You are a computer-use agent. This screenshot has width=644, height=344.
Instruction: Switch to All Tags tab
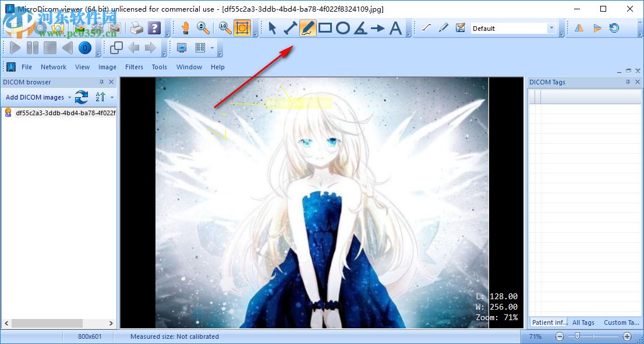pyautogui.click(x=583, y=322)
